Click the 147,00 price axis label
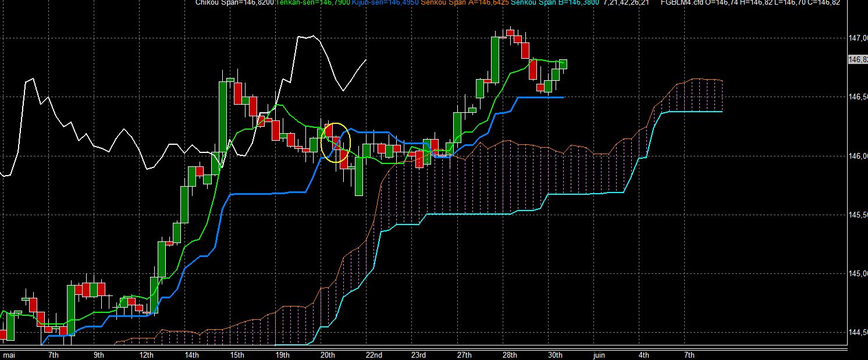The image size is (868, 360). [858, 38]
